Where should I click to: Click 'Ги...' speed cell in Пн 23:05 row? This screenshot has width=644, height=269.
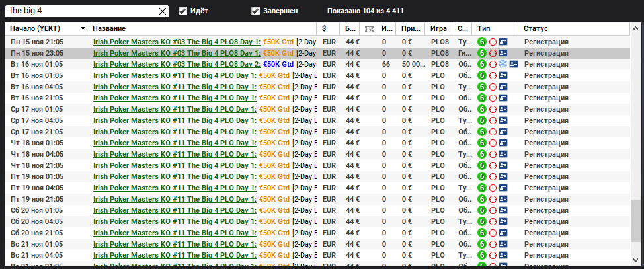463,53
